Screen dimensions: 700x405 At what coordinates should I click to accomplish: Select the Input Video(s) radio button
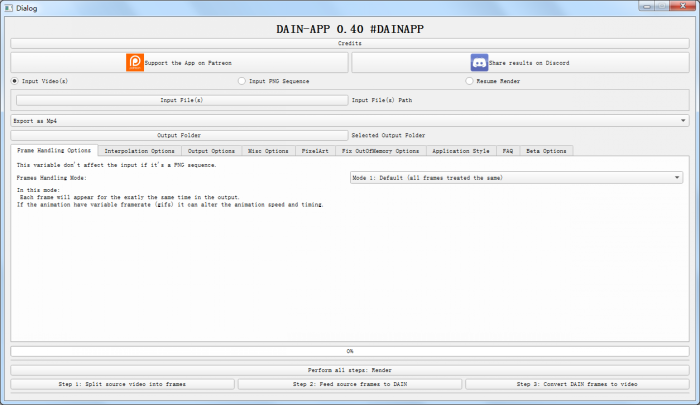pyautogui.click(x=15, y=81)
